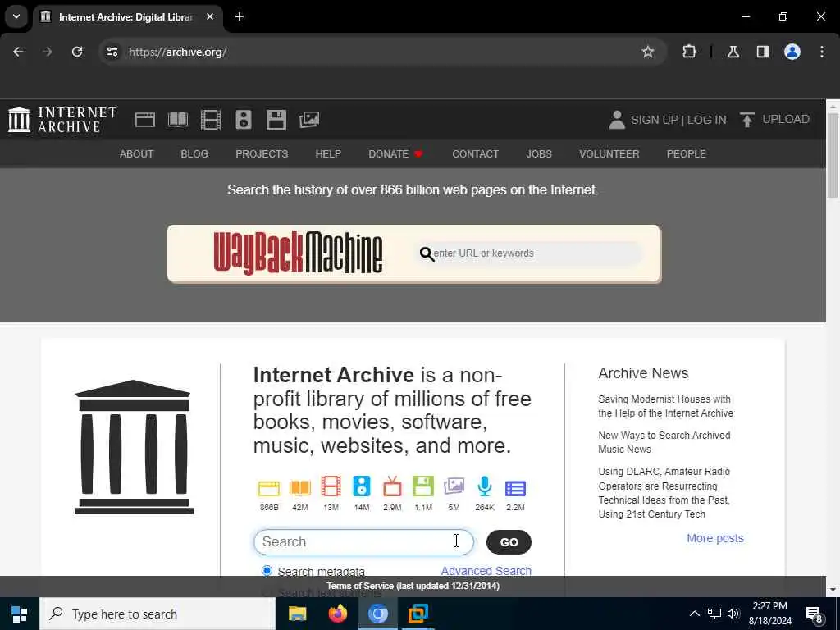The height and width of the screenshot is (630, 840).
Task: Select the Search metadata radio button
Action: pos(267,571)
